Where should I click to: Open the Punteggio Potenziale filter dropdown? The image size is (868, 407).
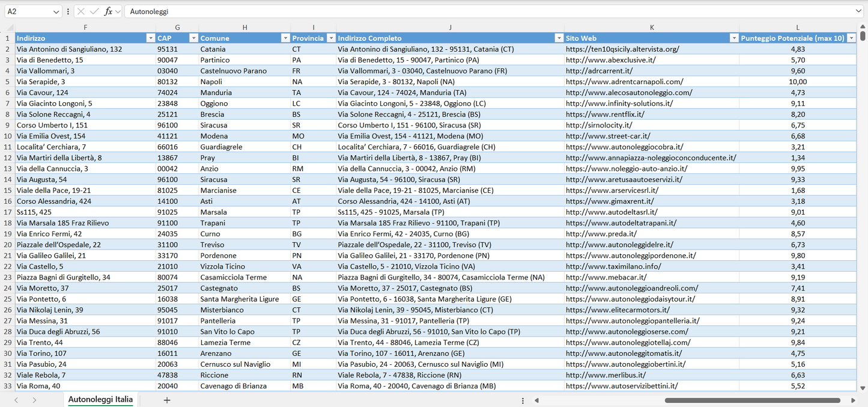click(851, 38)
